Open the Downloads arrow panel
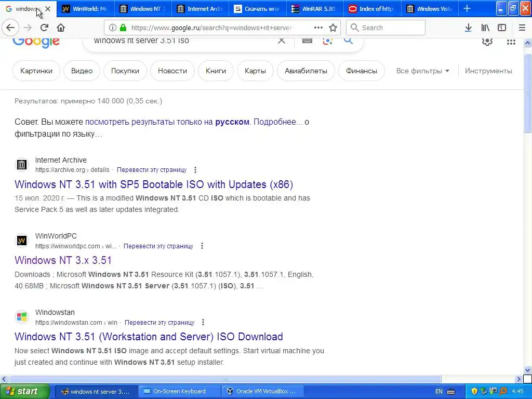532x399 pixels. coord(468,28)
